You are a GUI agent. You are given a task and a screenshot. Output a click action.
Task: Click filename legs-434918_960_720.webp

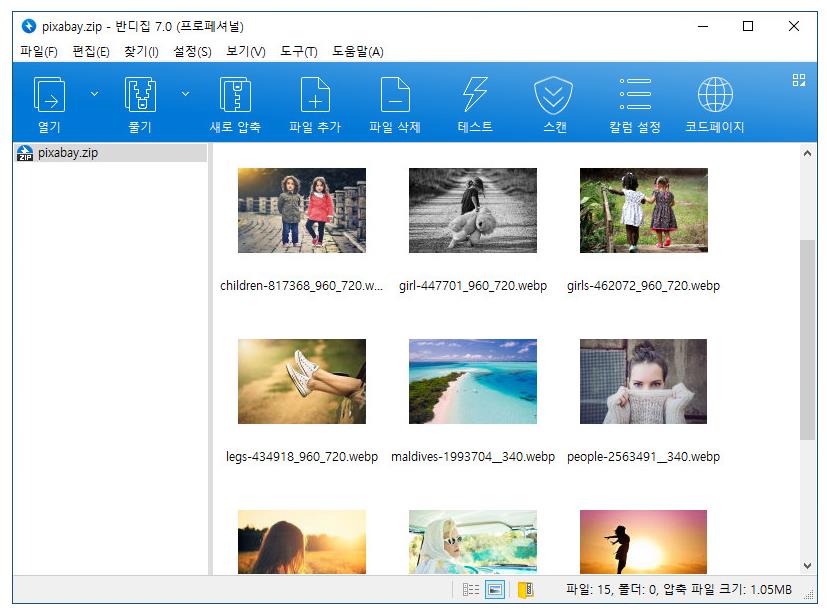[x=302, y=457]
